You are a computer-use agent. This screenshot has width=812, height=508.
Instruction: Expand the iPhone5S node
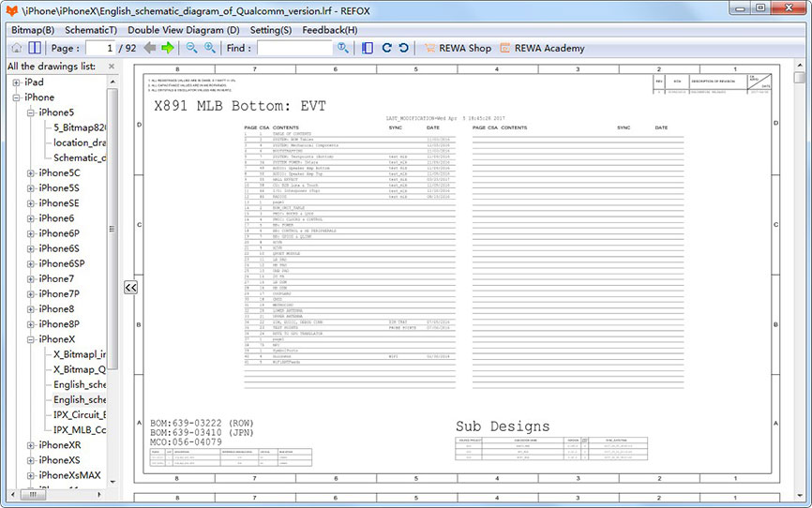[x=31, y=188]
